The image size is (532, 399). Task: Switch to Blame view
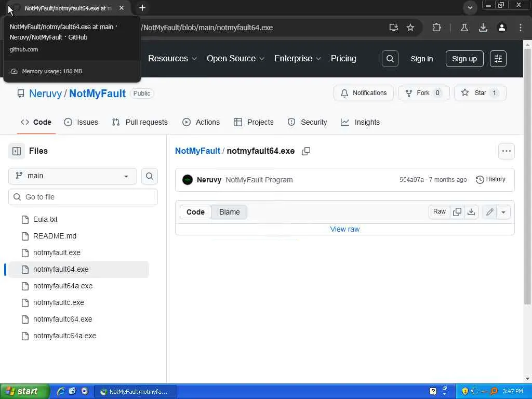click(229, 212)
